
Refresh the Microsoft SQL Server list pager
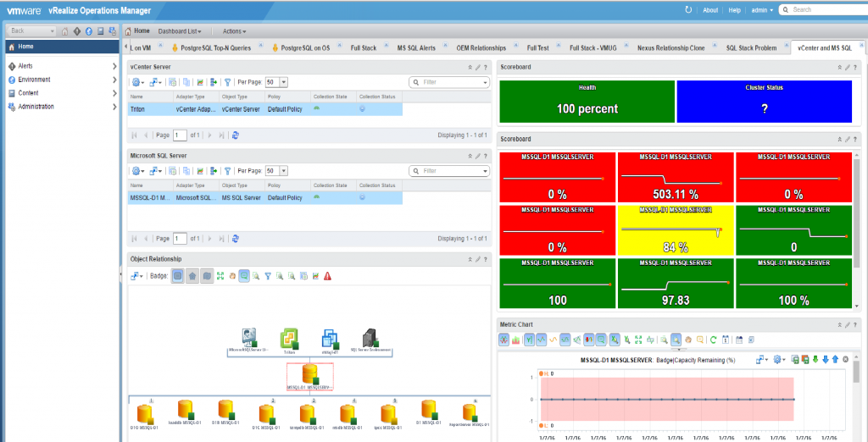pyautogui.click(x=236, y=239)
